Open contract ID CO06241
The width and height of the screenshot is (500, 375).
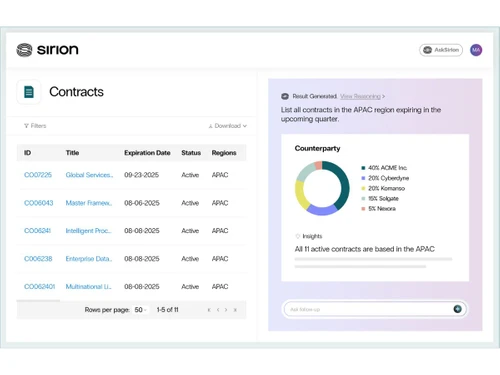coord(37,231)
